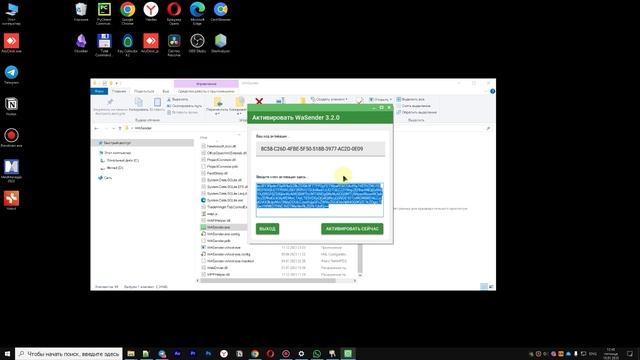Select Bandicam red record desktop icon

point(11,138)
